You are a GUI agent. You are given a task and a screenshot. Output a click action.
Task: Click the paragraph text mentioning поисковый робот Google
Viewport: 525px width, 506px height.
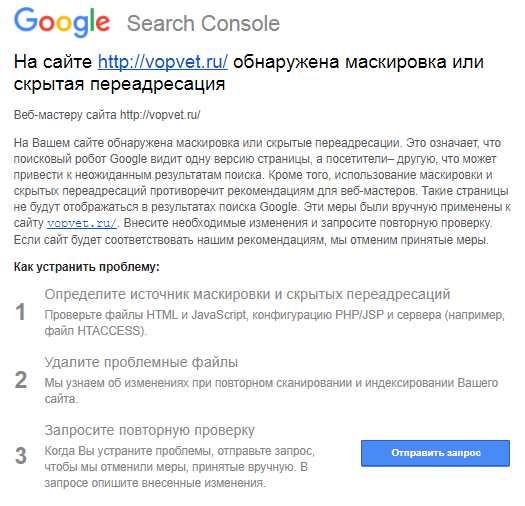coord(254,159)
